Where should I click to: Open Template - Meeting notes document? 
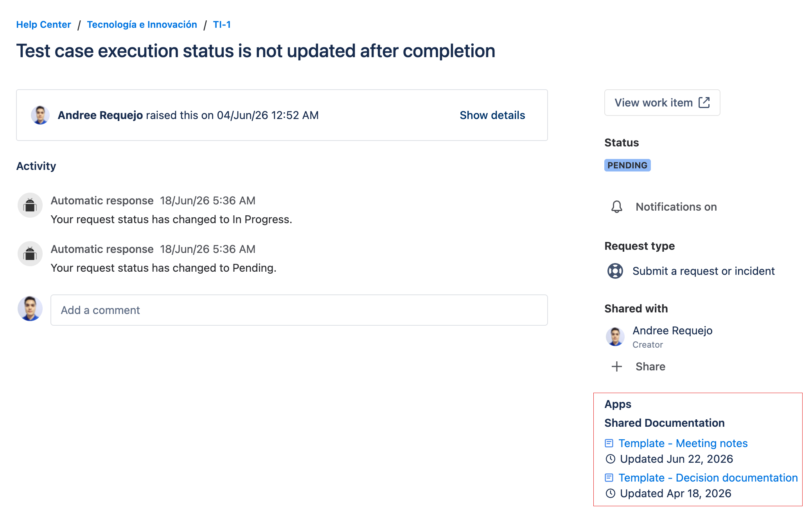point(683,443)
